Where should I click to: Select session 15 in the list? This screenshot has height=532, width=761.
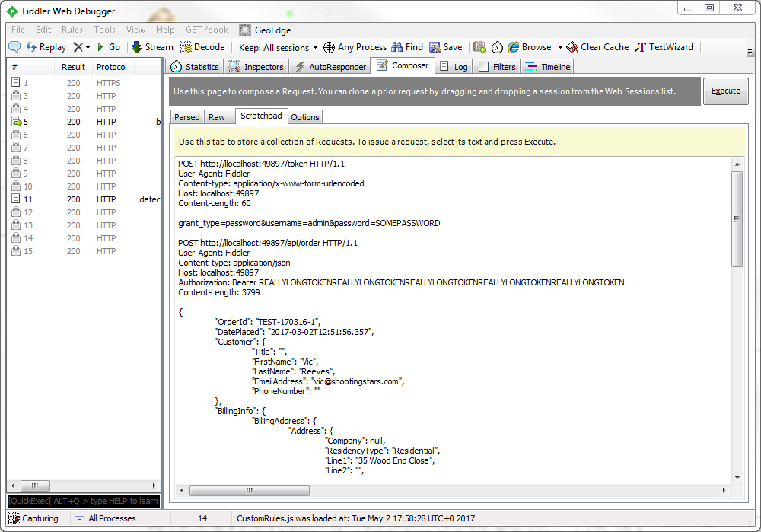pyautogui.click(x=84, y=251)
